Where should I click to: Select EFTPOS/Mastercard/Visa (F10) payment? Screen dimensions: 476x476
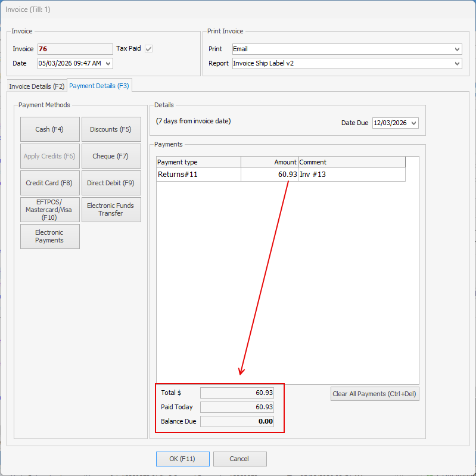tap(50, 210)
